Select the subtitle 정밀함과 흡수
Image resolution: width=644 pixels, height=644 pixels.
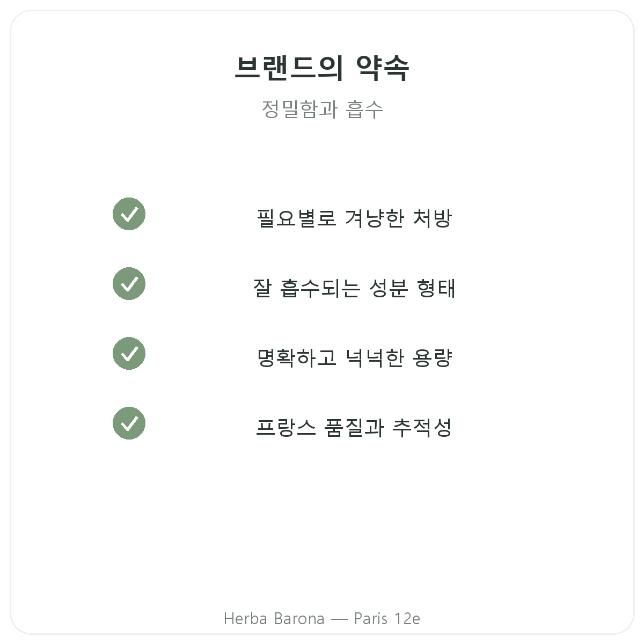point(322,109)
